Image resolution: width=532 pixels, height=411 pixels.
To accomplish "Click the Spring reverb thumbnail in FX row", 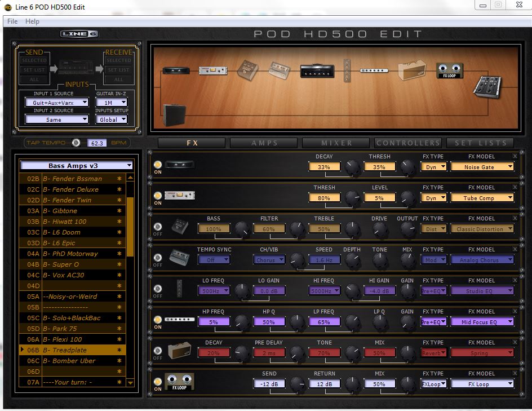I will 179,350.
